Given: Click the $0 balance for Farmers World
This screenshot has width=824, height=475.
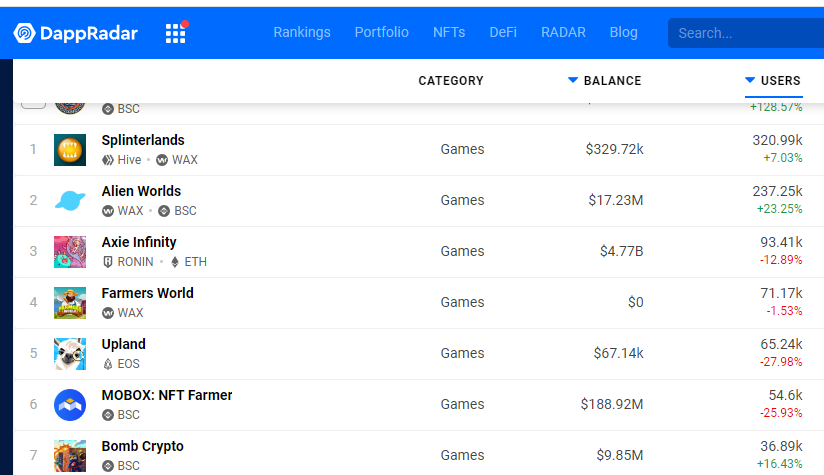Looking at the screenshot, I should [635, 302].
